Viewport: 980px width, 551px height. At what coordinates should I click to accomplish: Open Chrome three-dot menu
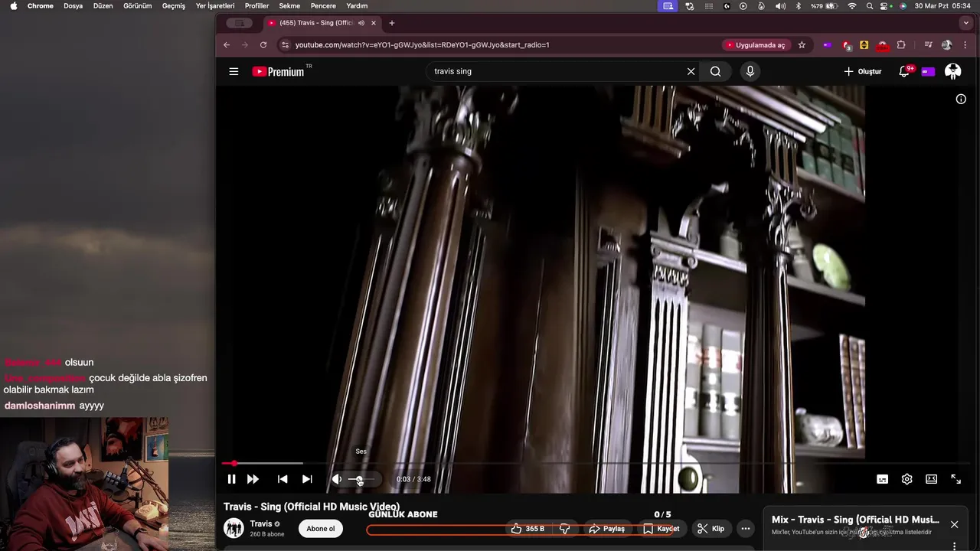[965, 45]
